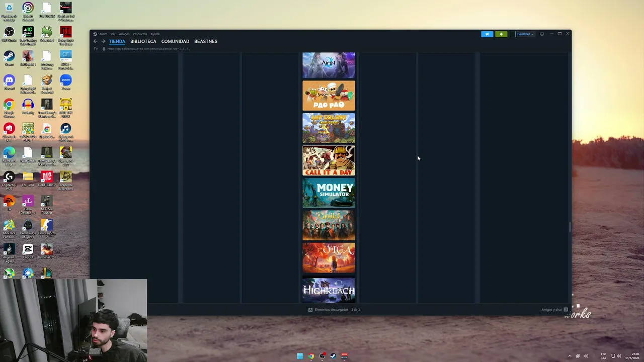Screen dimensions: 644x362
Task: Select the Google Chrome desktop icon
Action: 9,108
